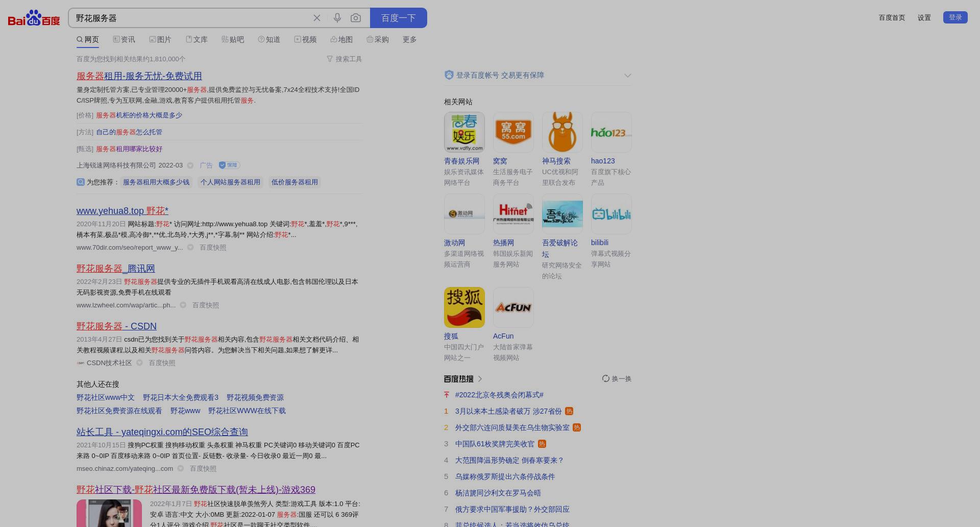Screen dimensions: 980x527
Task: Open 百度快照 for lzwheel.com result
Action: (206, 305)
